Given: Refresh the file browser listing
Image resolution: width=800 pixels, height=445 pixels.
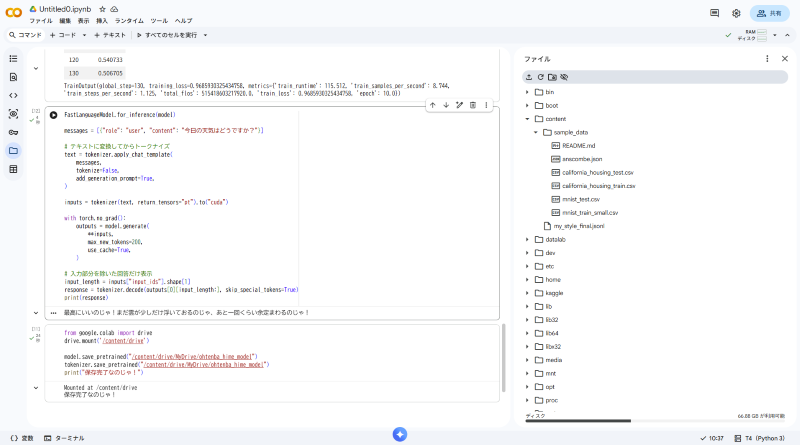Looking at the screenshot, I should tap(541, 76).
